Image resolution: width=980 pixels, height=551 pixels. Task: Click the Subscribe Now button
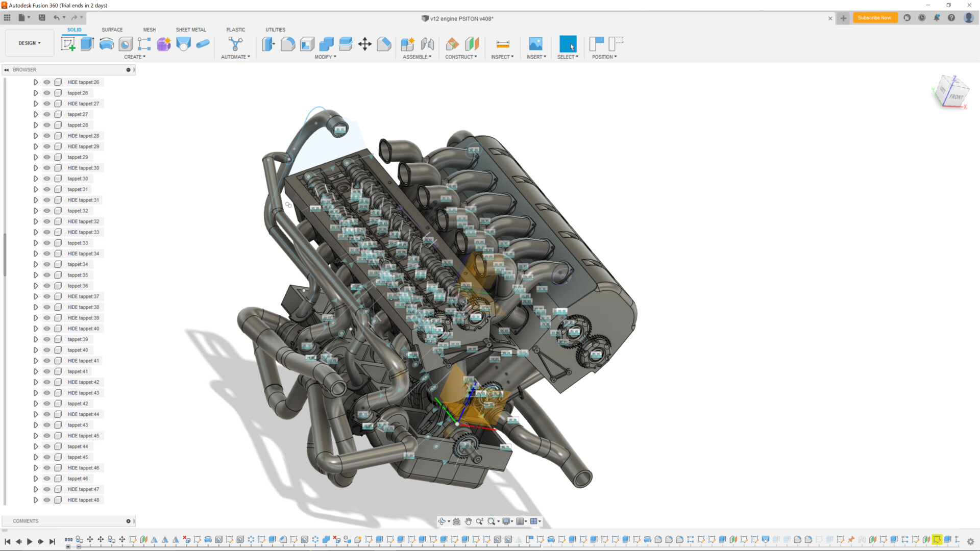pyautogui.click(x=875, y=18)
